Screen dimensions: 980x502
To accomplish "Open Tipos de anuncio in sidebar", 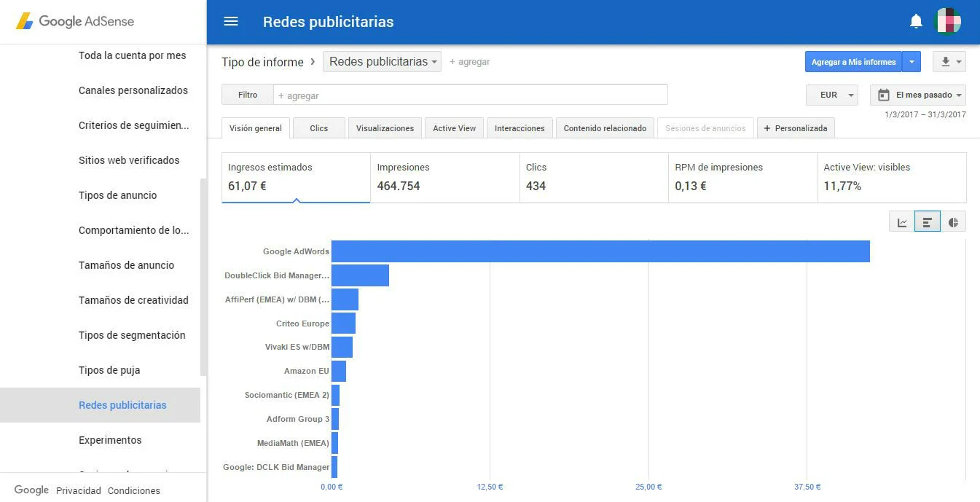I will coord(117,195).
